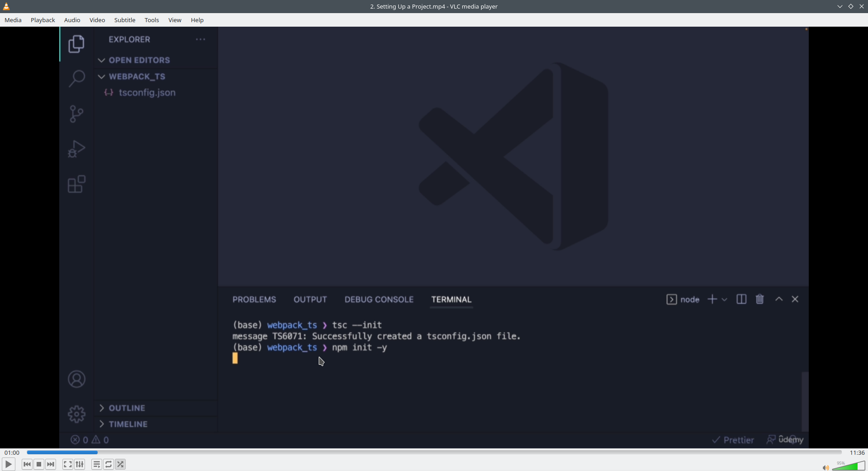
Task: Click the VLC volume speaker icon
Action: point(826,468)
